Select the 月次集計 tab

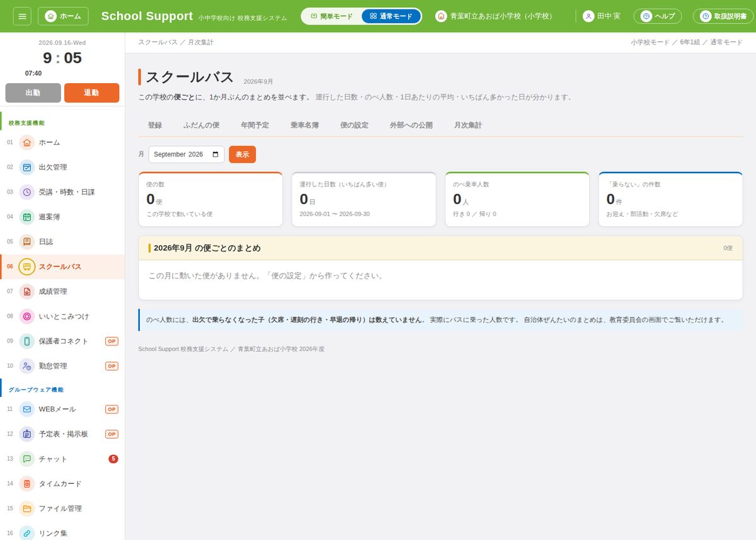point(468,125)
